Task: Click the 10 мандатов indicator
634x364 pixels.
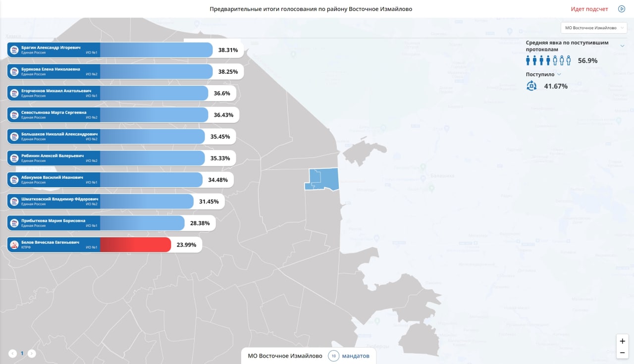Action: pos(334,356)
